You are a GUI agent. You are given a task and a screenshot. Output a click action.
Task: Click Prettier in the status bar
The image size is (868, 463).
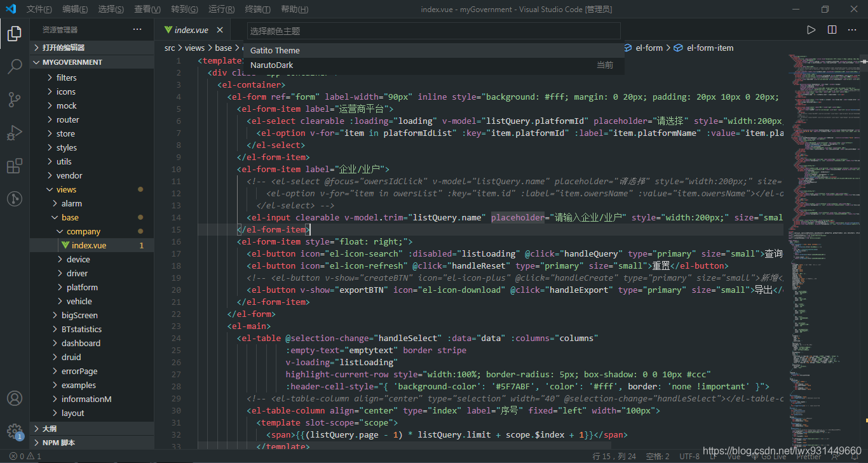808,456
